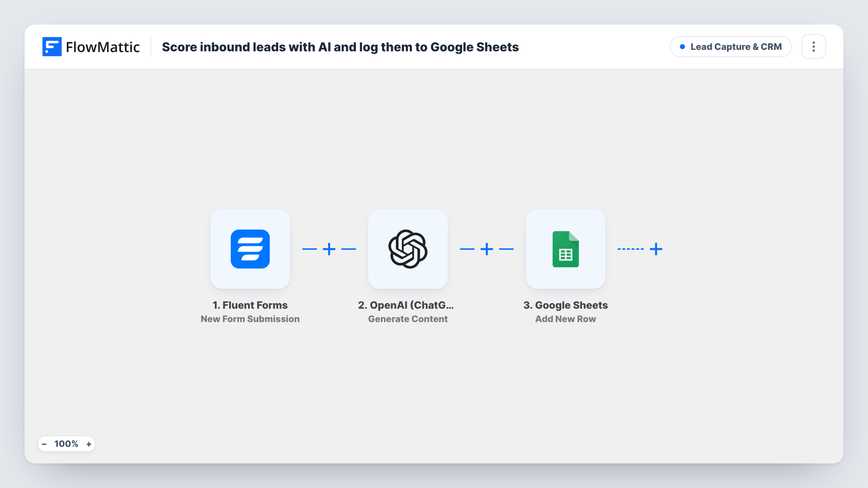Add step between OpenAI and Google Sheets

pos(487,249)
